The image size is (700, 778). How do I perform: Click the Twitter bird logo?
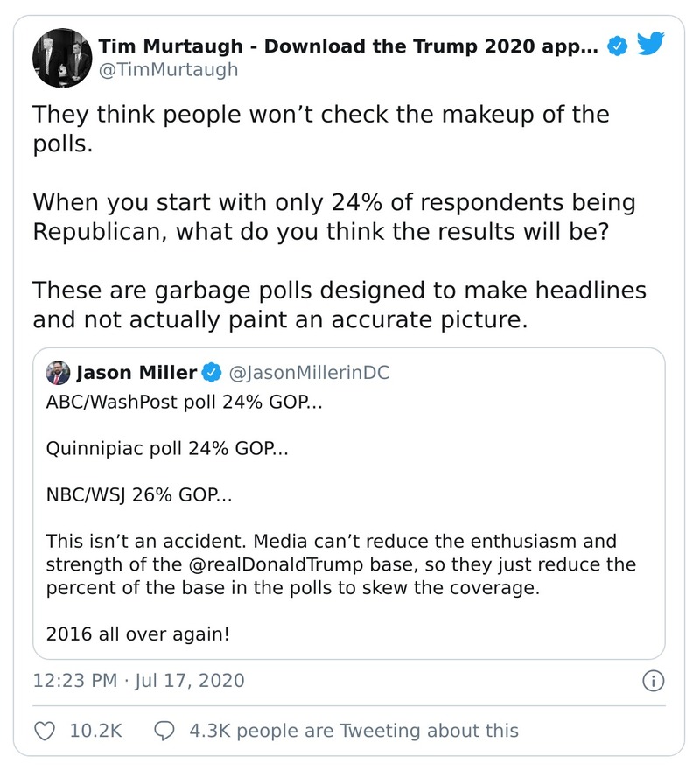coord(651,45)
